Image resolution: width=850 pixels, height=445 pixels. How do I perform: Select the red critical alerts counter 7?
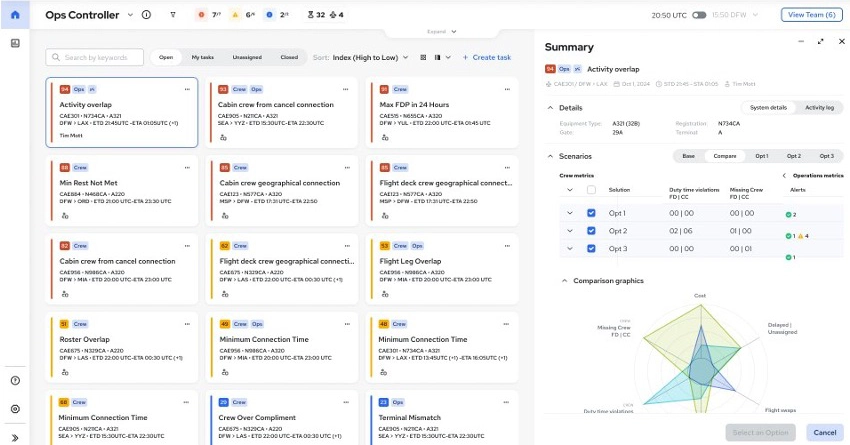208,15
